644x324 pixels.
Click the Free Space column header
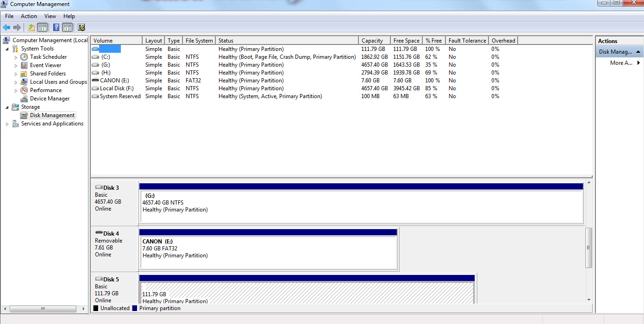tap(406, 40)
